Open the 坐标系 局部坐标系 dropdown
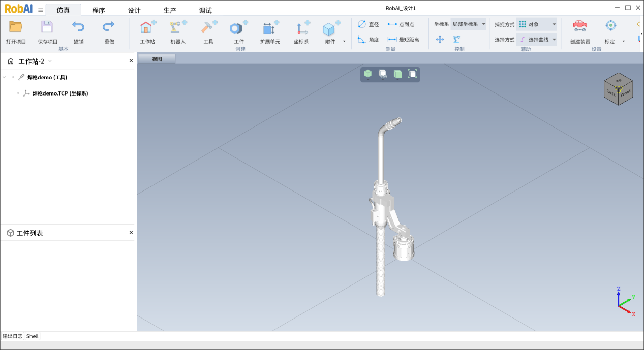Image resolution: width=644 pixels, height=350 pixels. (468, 24)
